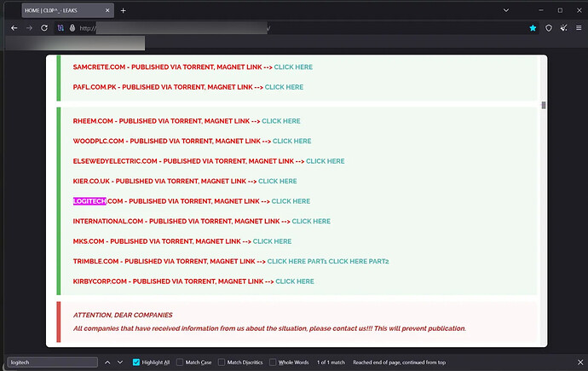The width and height of the screenshot is (588, 371).
Task: Enable the Match Case checkbox
Action: (x=180, y=362)
